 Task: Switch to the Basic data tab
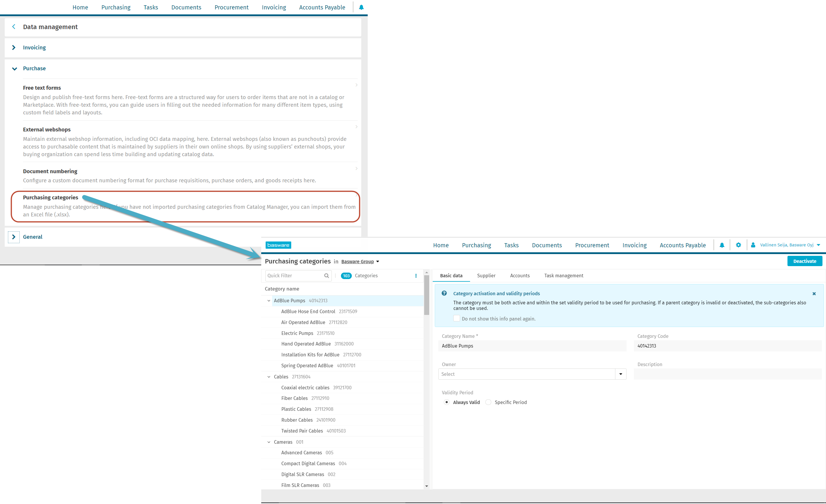click(451, 276)
